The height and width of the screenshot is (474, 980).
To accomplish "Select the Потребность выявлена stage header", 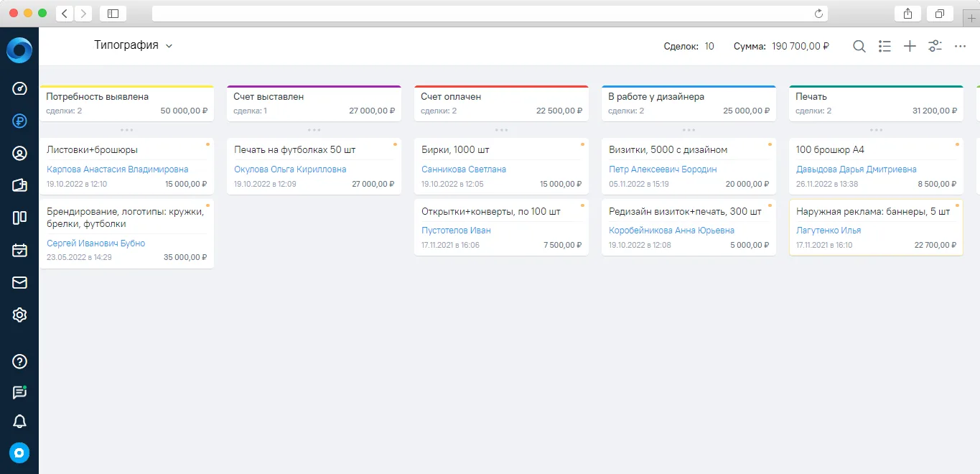I will [126, 103].
